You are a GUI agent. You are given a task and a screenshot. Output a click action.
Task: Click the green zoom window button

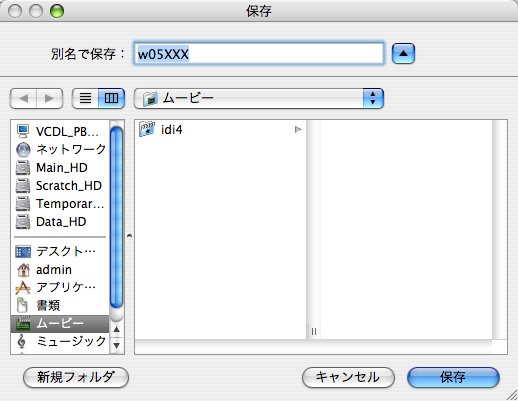pyautogui.click(x=57, y=11)
